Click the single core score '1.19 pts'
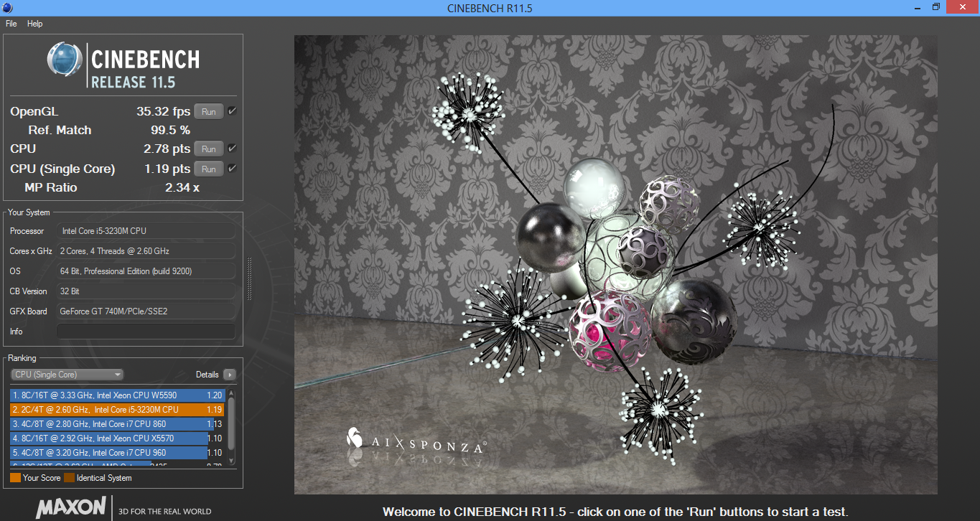This screenshot has width=980, height=521. tap(167, 169)
